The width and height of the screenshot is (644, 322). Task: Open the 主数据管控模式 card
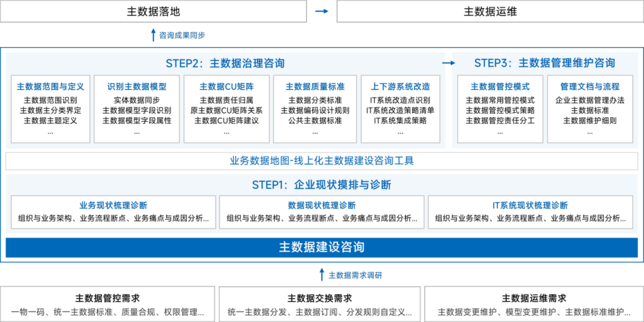(500, 109)
